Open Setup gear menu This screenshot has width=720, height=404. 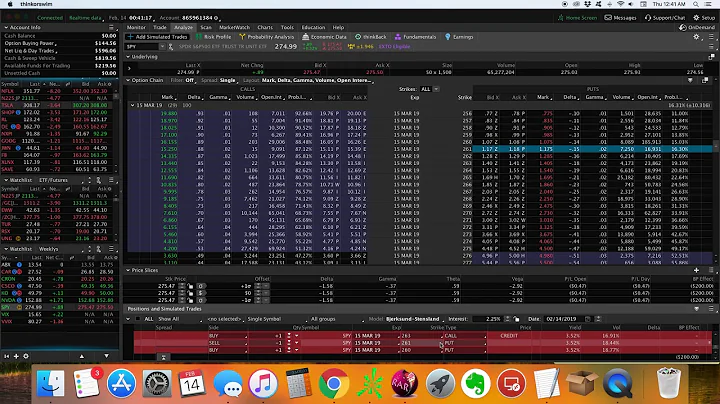(703, 18)
